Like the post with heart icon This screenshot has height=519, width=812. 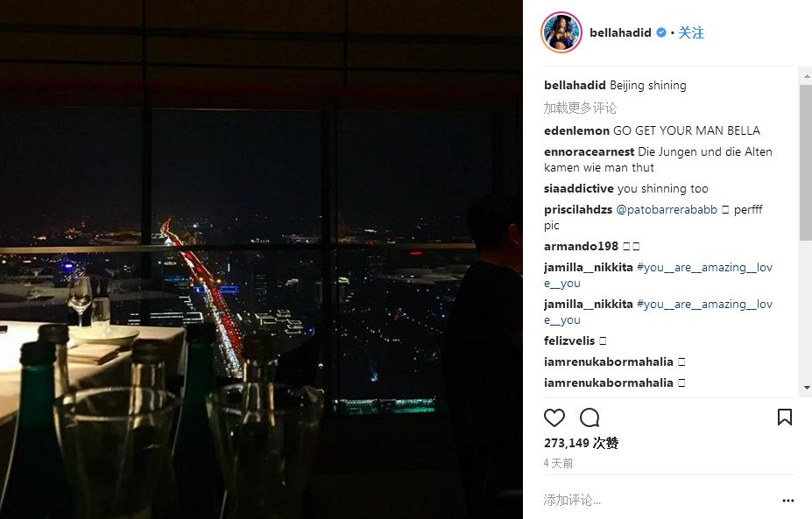(554, 417)
